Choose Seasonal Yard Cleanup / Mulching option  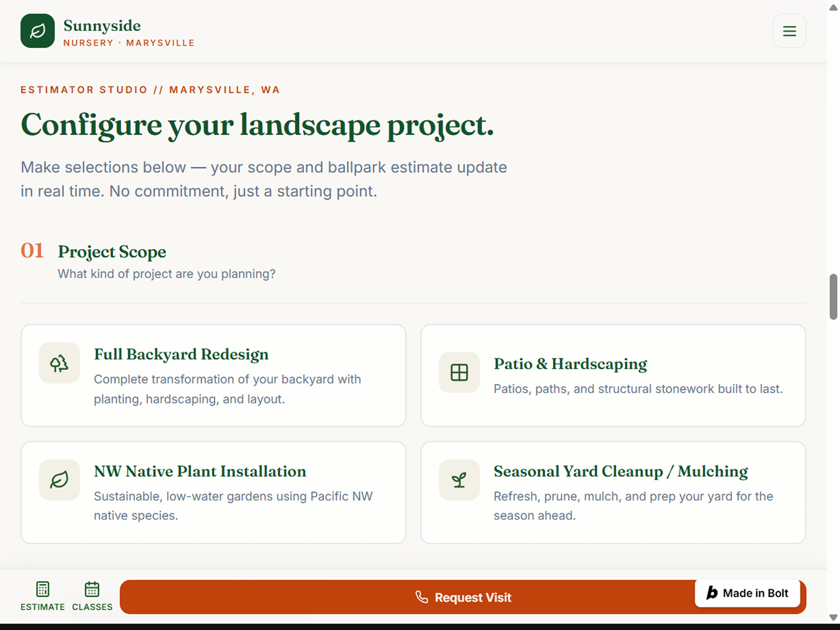pos(613,492)
